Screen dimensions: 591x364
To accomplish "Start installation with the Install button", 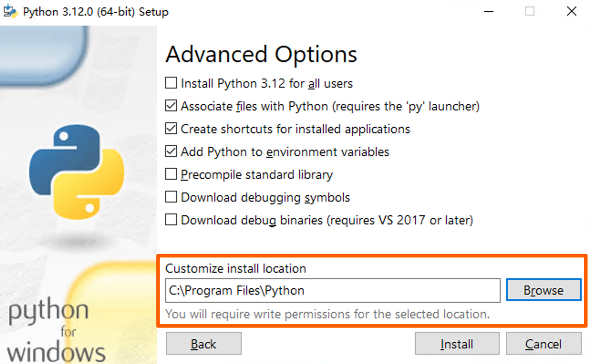I will click(x=457, y=344).
